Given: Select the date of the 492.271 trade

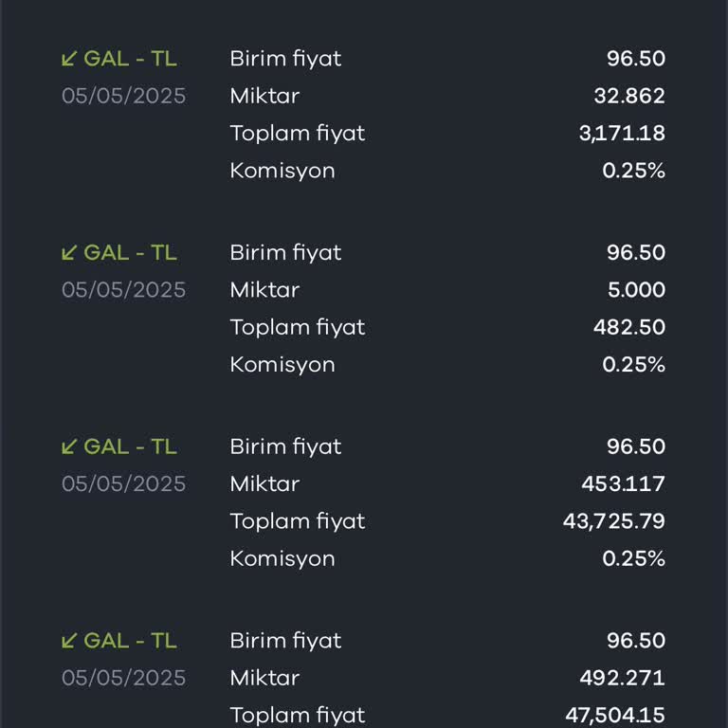Looking at the screenshot, I should tap(124, 678).
